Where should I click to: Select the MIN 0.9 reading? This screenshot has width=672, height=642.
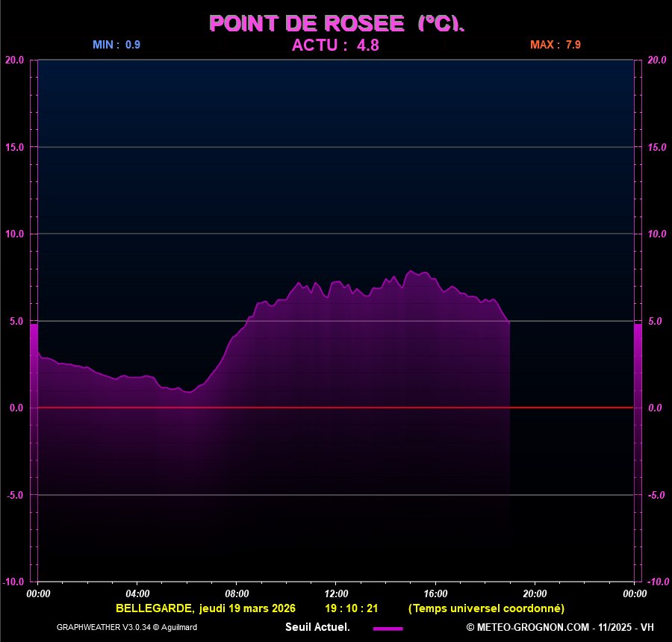116,45
